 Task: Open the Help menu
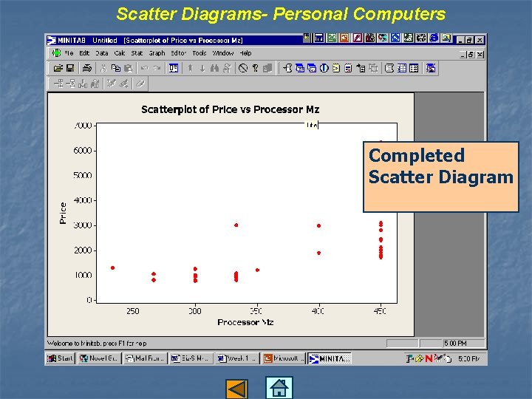[x=245, y=53]
